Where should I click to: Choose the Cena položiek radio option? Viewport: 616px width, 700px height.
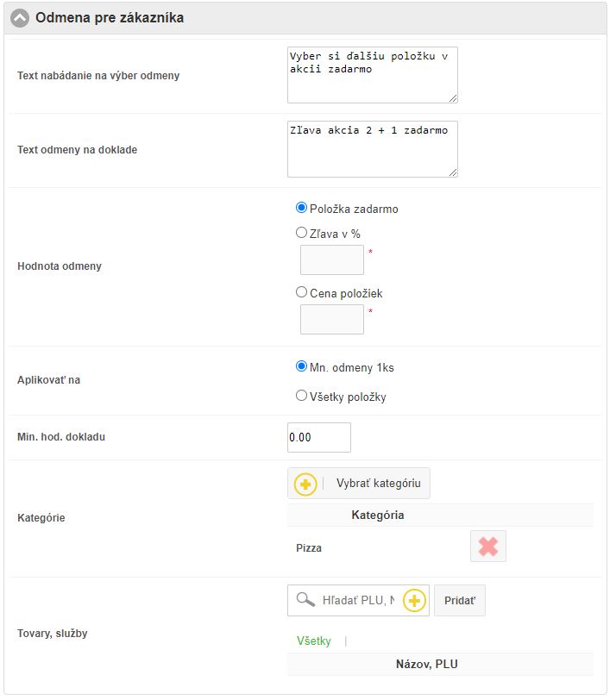tap(301, 292)
